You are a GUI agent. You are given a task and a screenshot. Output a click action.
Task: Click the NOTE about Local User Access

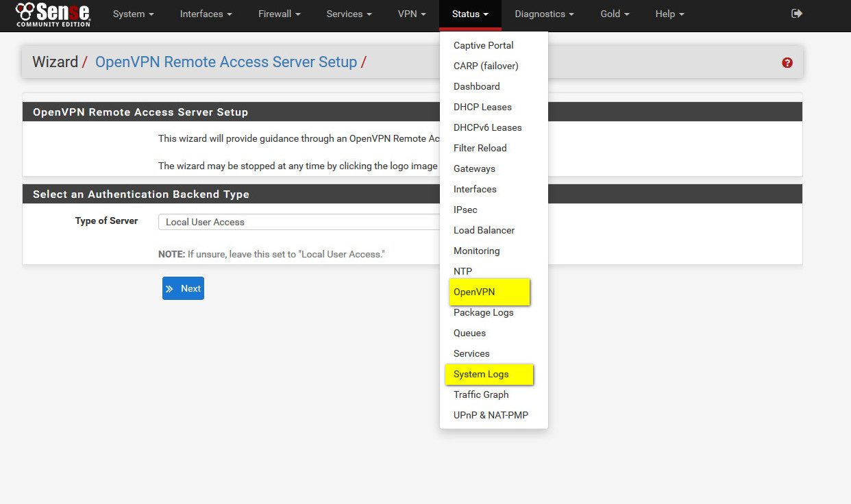[272, 254]
